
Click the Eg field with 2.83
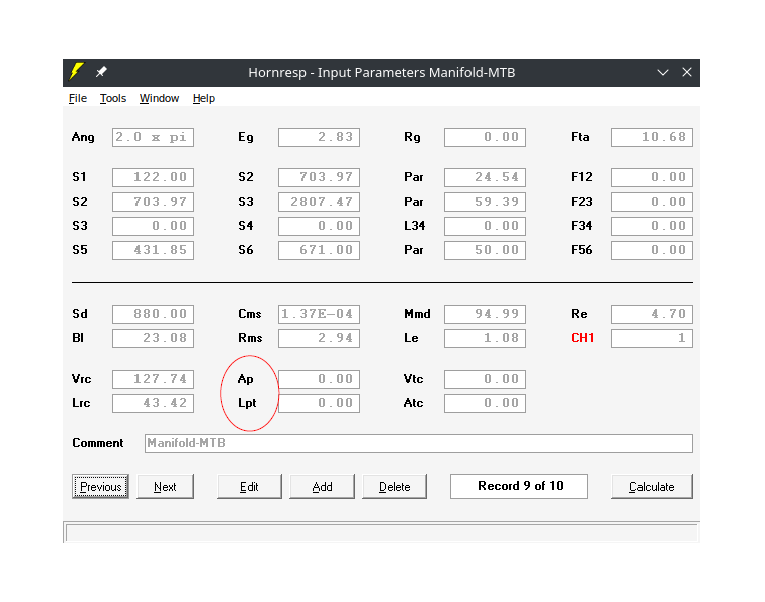click(319, 138)
